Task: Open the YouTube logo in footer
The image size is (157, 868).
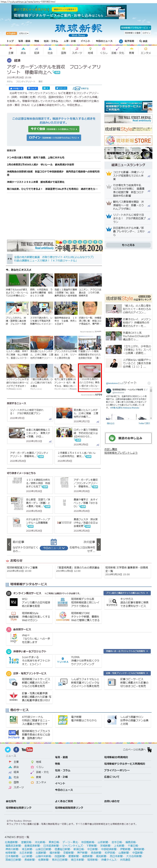Action: coord(27,749)
